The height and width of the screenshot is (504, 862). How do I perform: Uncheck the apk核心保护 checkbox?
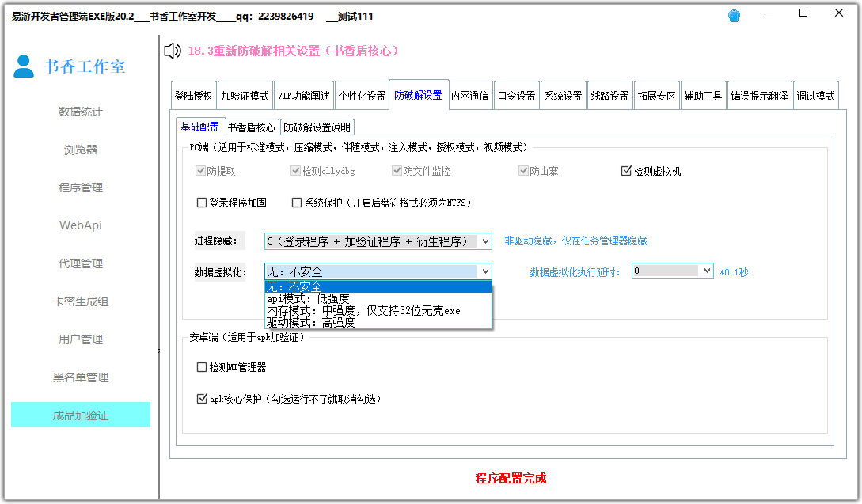click(x=203, y=399)
